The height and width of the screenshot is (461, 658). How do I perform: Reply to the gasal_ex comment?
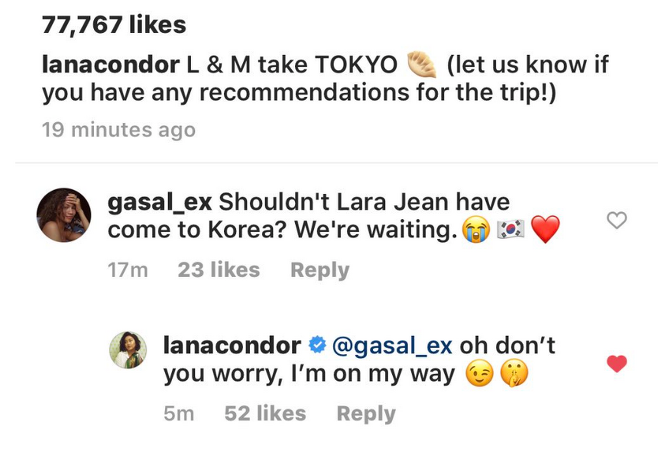point(319,270)
